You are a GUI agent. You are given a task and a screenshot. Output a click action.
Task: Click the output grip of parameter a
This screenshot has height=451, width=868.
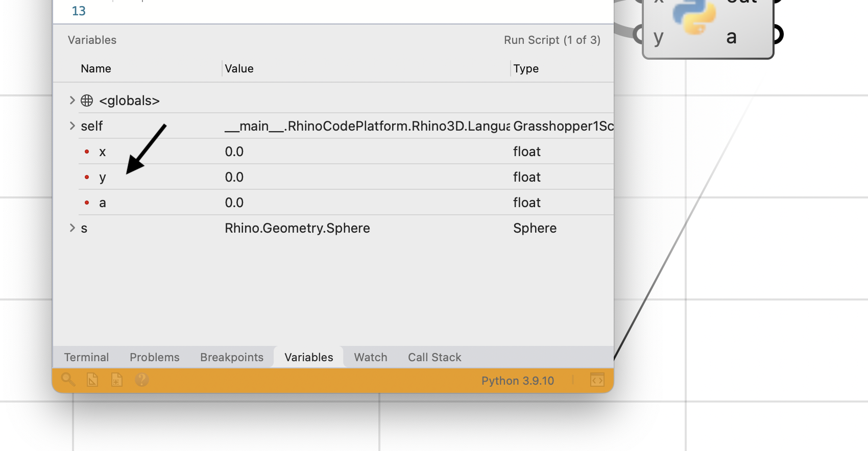click(777, 35)
